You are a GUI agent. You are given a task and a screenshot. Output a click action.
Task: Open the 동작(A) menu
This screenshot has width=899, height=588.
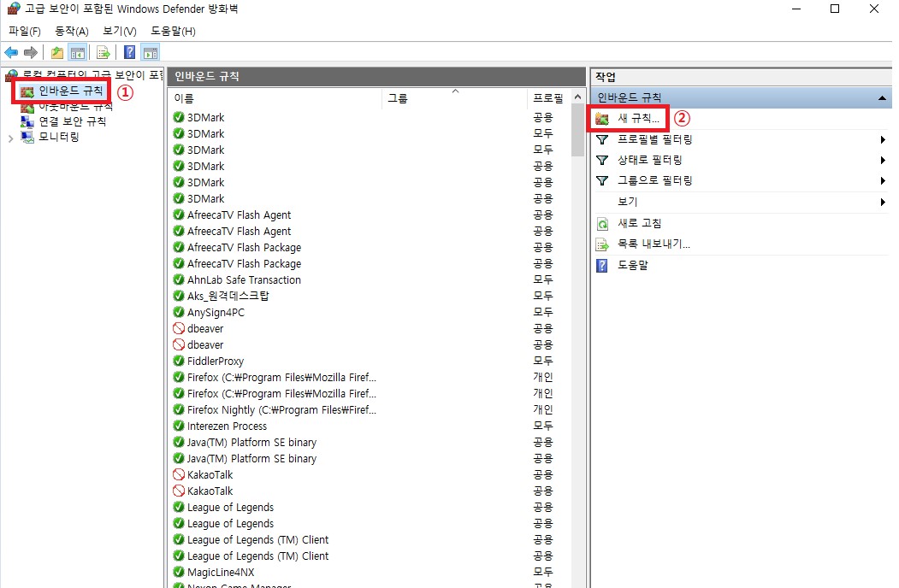[x=72, y=31]
